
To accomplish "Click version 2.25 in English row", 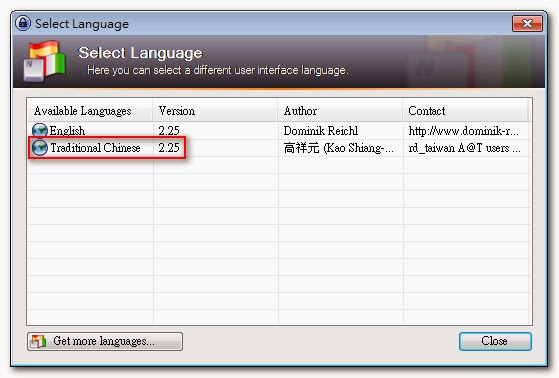I will coord(169,131).
